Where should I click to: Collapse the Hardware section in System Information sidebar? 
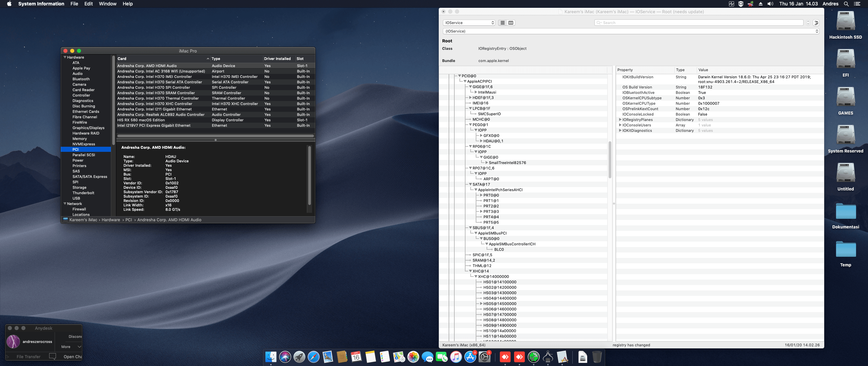tap(65, 57)
